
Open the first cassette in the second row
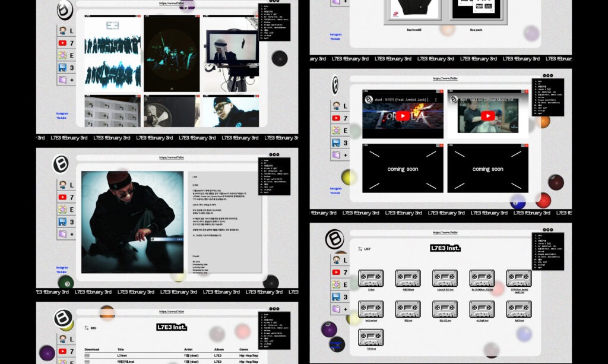(x=371, y=309)
